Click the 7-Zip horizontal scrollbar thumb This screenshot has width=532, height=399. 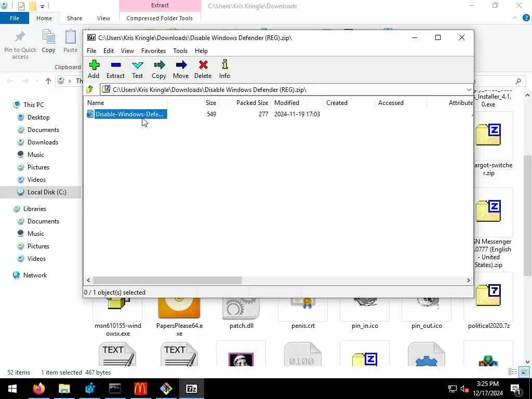pyautogui.click(x=167, y=280)
